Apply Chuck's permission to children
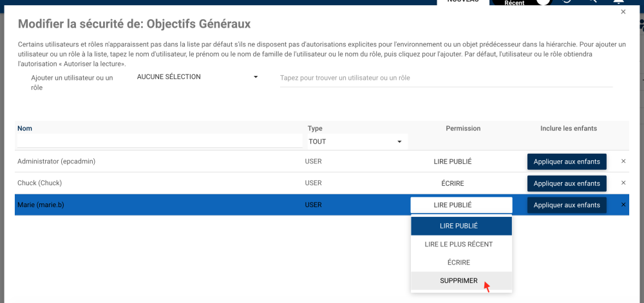The height and width of the screenshot is (303, 644). tap(567, 183)
